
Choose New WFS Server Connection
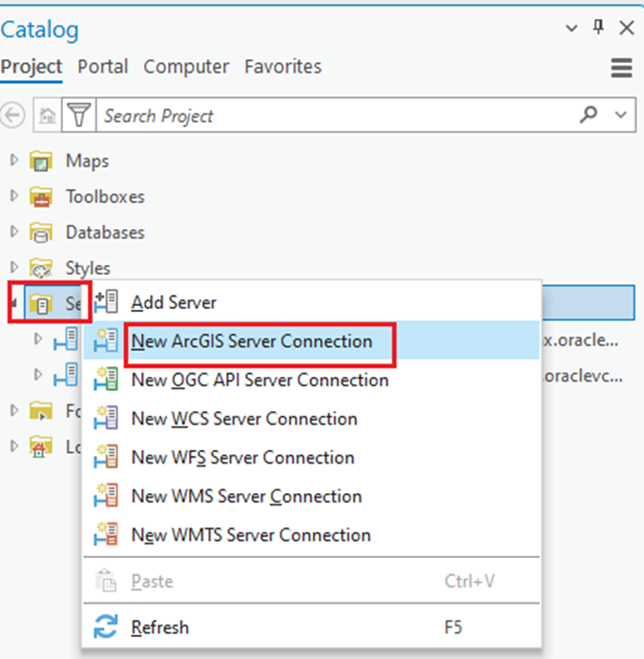point(311,457)
